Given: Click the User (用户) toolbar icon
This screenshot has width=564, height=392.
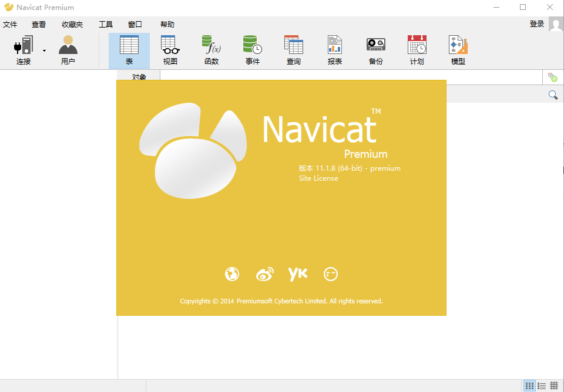Looking at the screenshot, I should point(68,50).
